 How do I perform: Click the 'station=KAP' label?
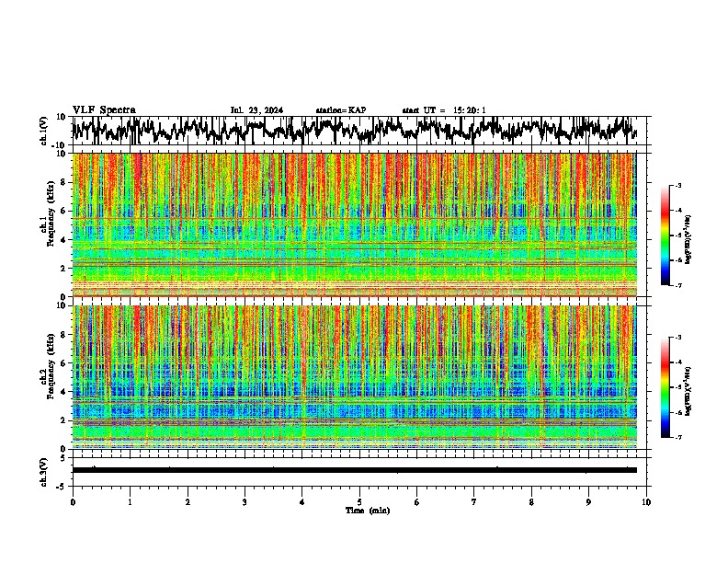pyautogui.click(x=341, y=110)
